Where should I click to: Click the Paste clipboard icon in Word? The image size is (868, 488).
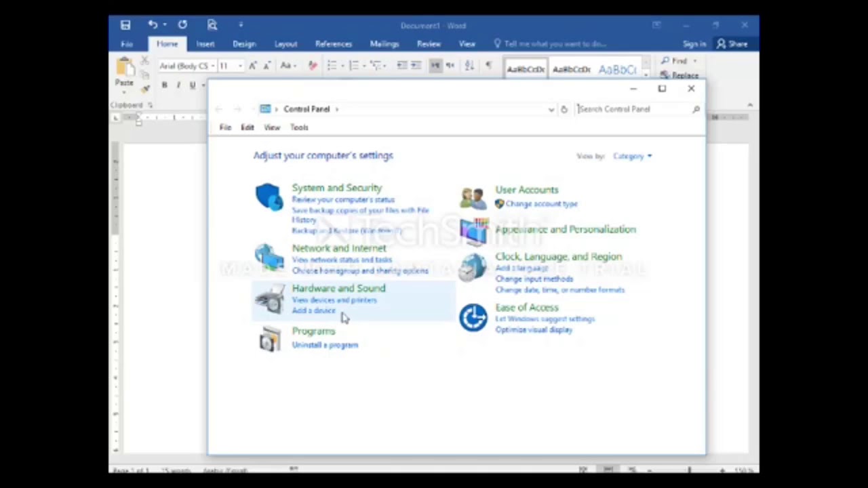(124, 67)
